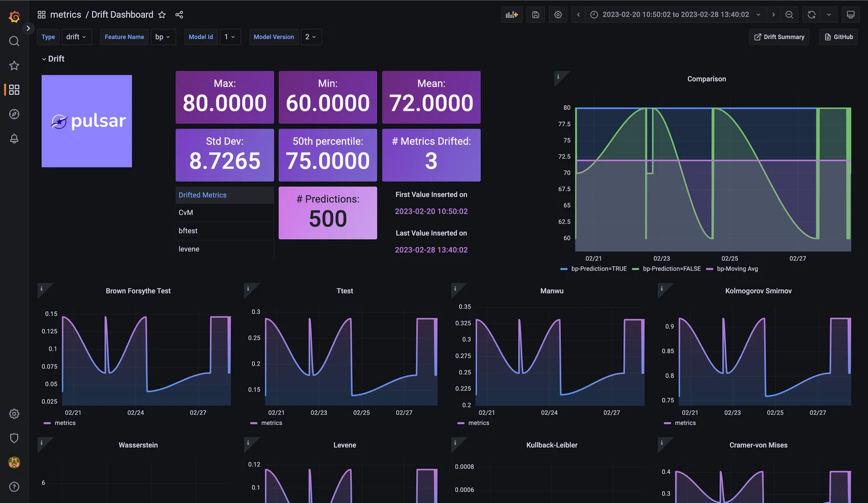Open search from the sidebar

pyautogui.click(x=14, y=41)
